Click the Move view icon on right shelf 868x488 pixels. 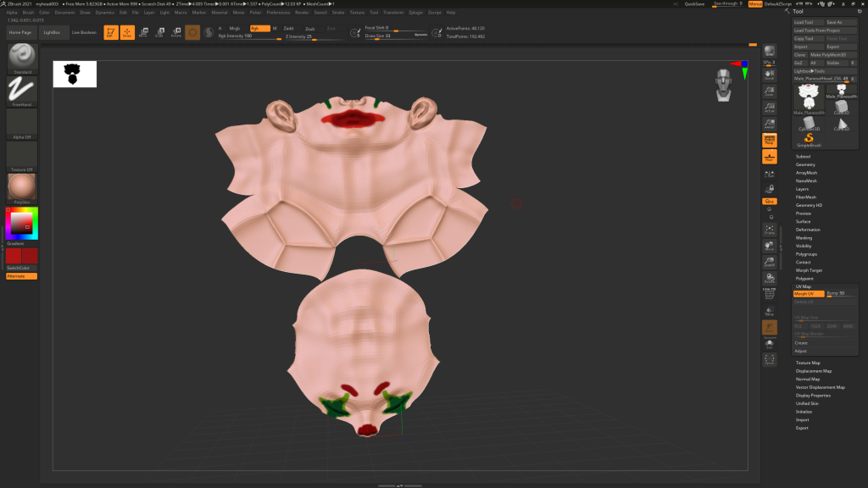click(770, 247)
